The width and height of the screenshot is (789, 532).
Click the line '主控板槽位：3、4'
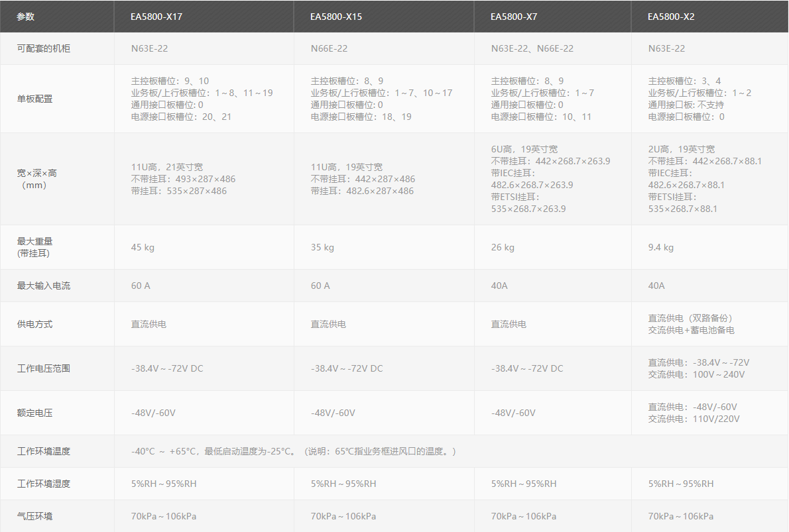tap(685, 81)
